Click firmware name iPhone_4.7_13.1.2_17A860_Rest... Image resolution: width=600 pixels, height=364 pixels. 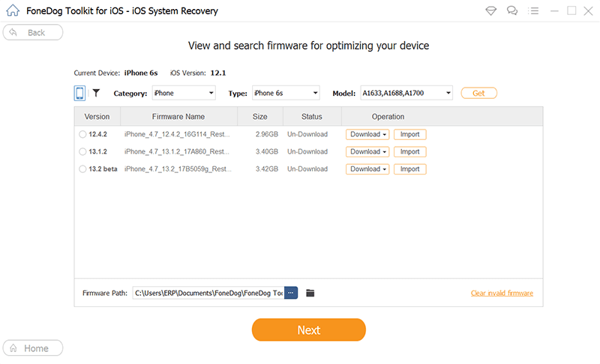(177, 151)
